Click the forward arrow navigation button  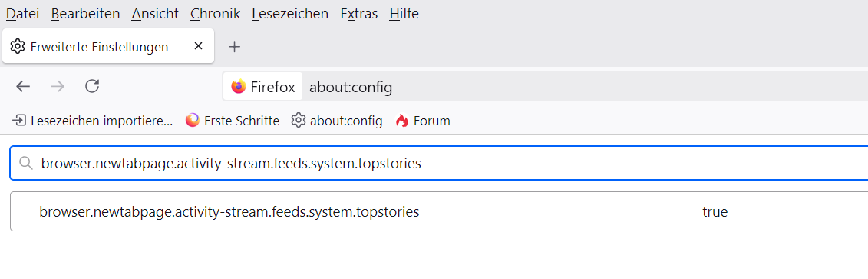[x=57, y=87]
